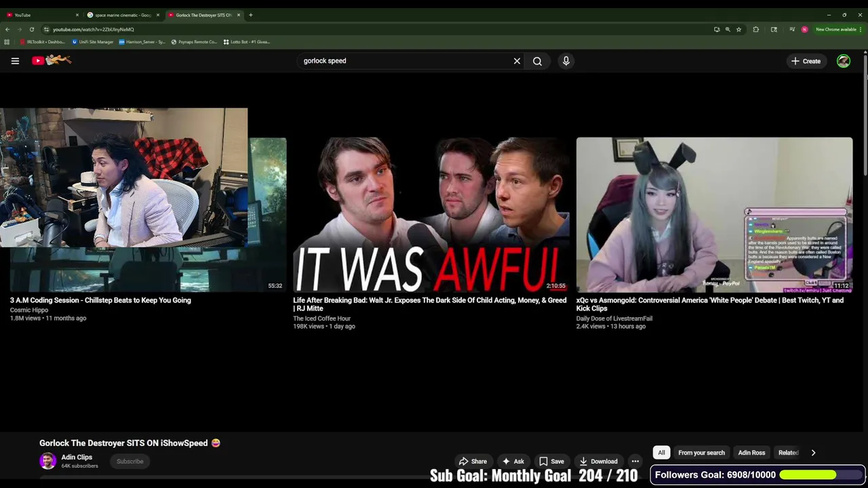
Task: Run search with the magnifier button
Action: tap(537, 61)
